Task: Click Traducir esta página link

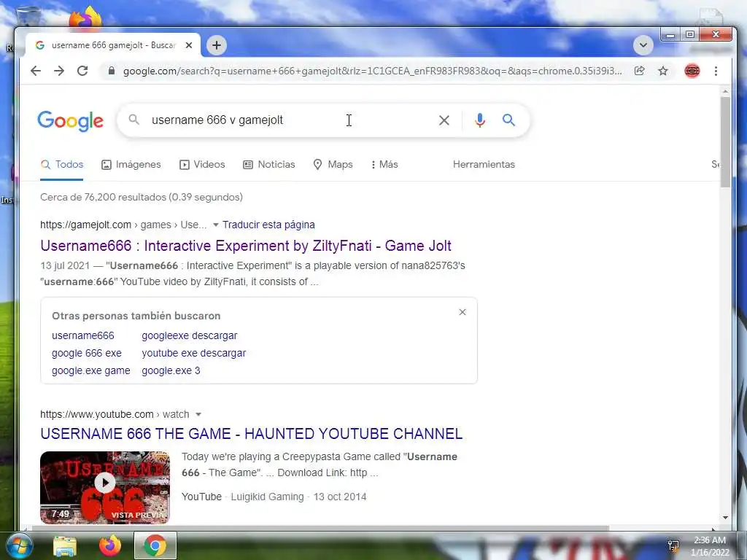Action: tap(268, 225)
